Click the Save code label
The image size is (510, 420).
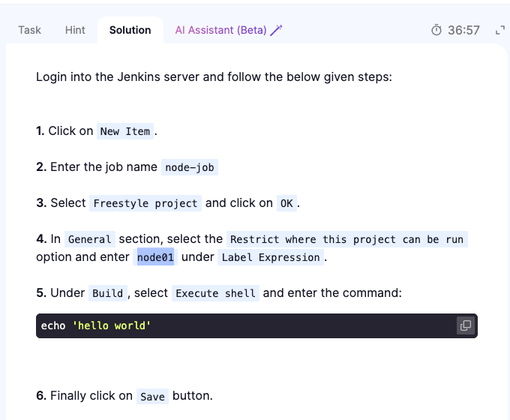click(152, 397)
